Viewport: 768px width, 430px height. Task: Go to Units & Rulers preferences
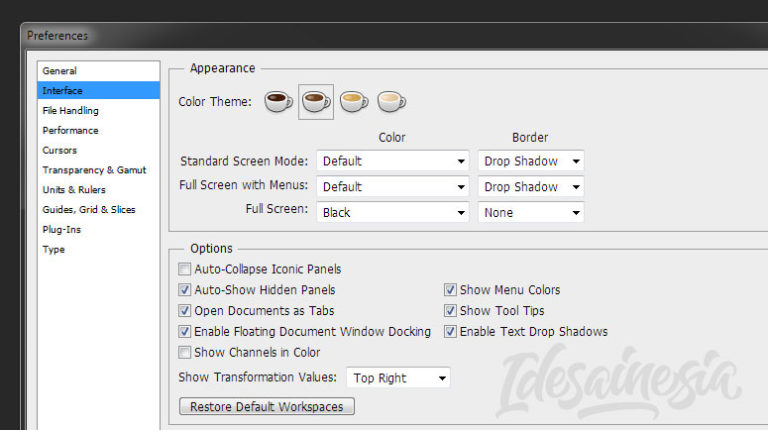pyautogui.click(x=74, y=190)
